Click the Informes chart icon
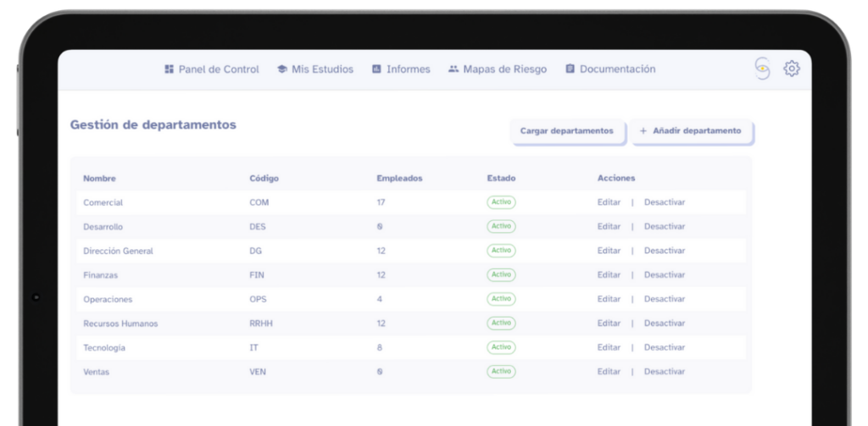 tap(376, 69)
